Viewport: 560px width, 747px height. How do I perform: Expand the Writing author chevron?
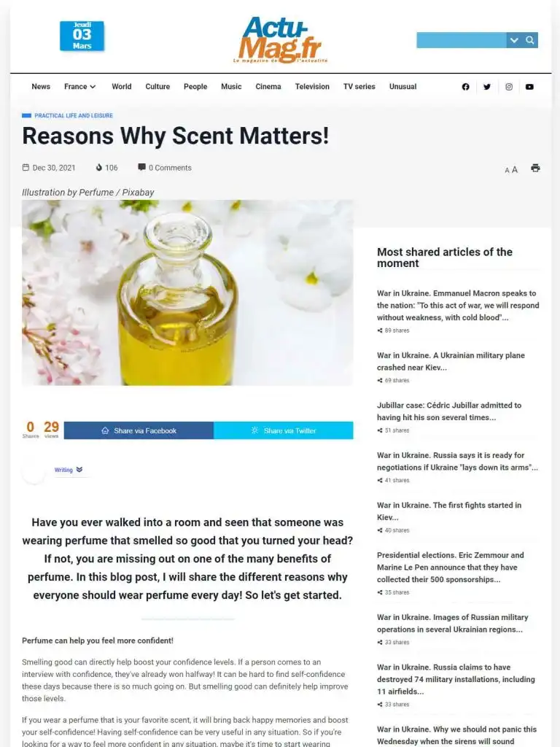click(79, 470)
